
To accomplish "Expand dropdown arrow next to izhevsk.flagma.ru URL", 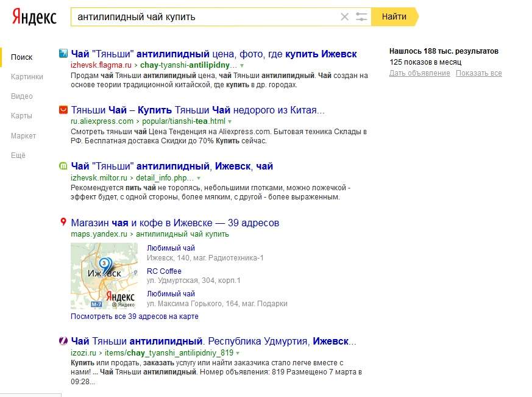I will 242,65.
